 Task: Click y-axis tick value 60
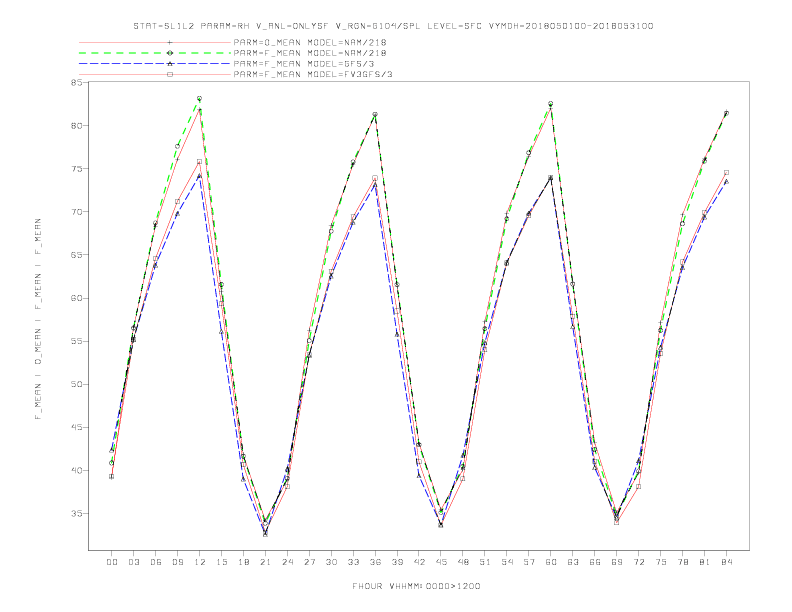pos(76,298)
